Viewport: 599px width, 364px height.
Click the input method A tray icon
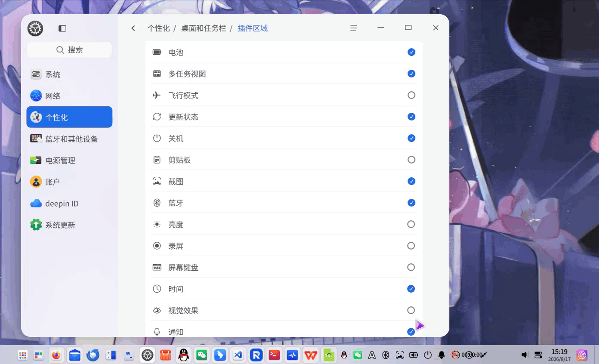tap(372, 355)
